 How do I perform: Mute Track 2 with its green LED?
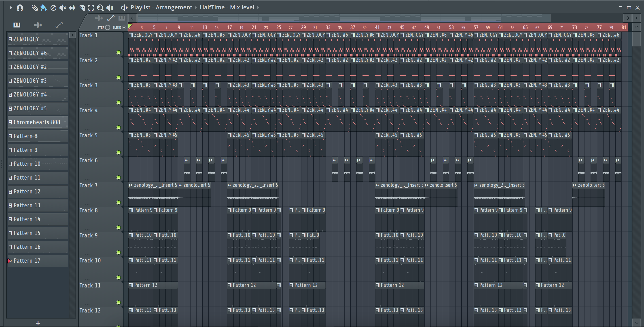point(119,78)
